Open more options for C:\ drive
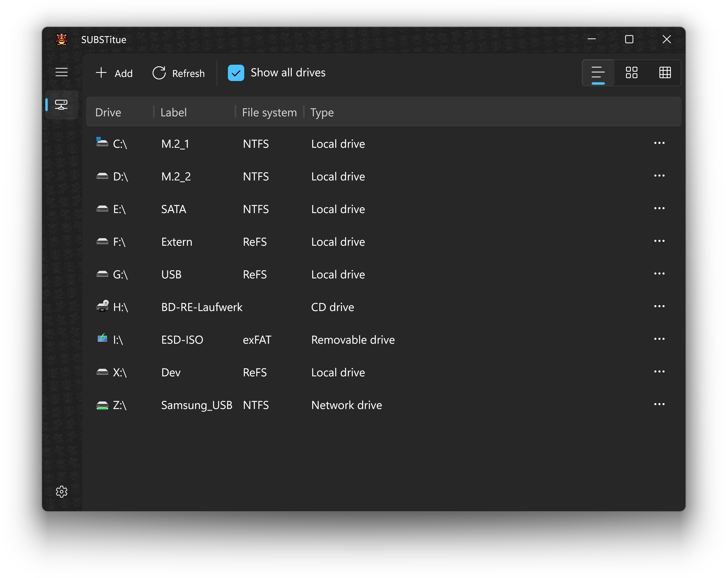 659,143
